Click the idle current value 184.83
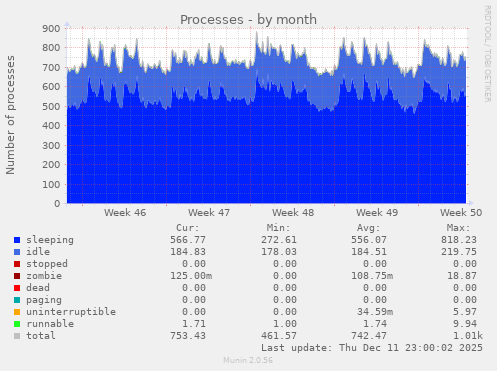The height and width of the screenshot is (371, 497). pos(188,252)
